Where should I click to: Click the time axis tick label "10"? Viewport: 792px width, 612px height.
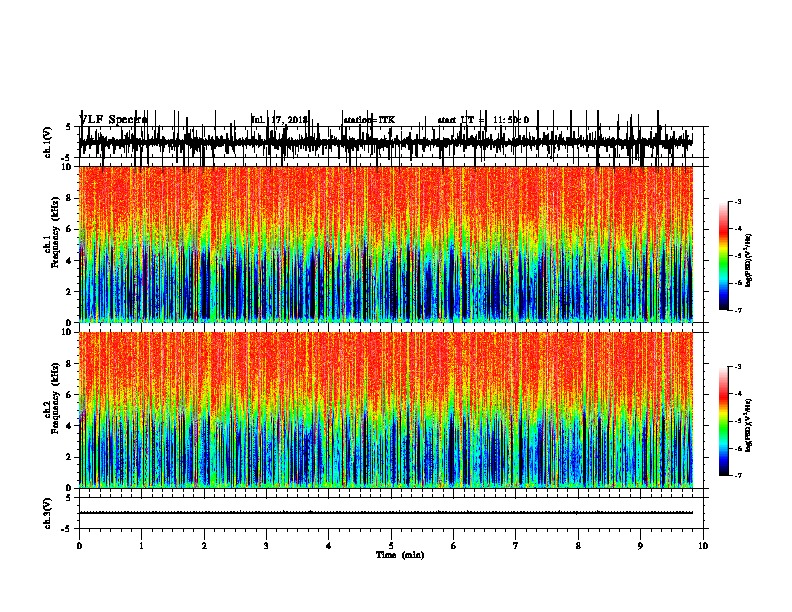click(x=703, y=546)
